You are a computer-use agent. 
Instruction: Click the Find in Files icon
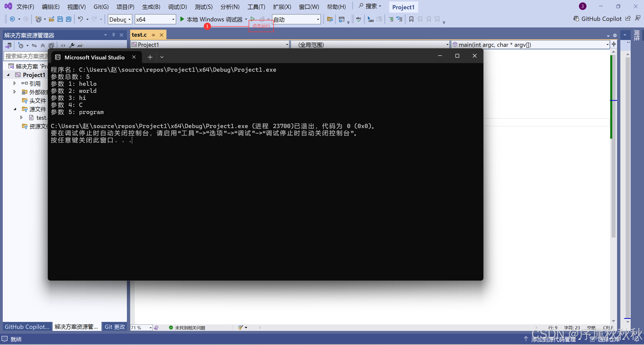(330, 19)
